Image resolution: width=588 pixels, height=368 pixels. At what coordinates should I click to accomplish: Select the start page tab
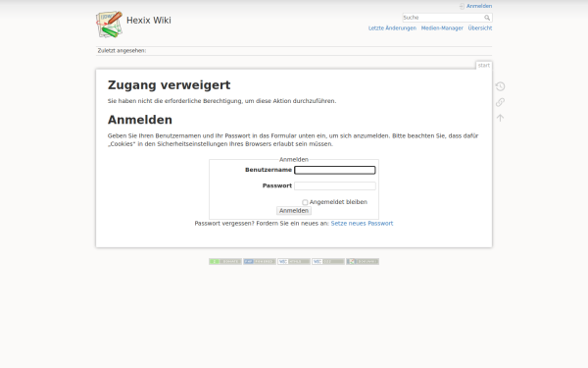click(484, 66)
